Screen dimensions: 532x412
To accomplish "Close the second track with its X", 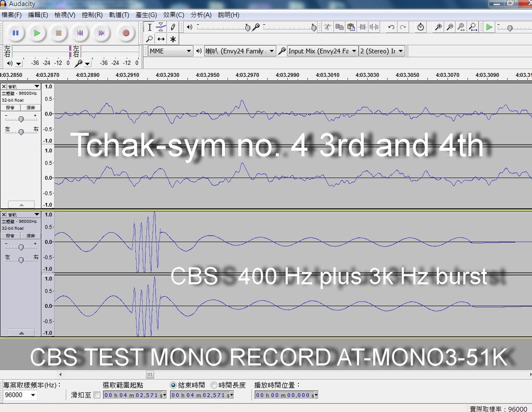I will pos(4,215).
